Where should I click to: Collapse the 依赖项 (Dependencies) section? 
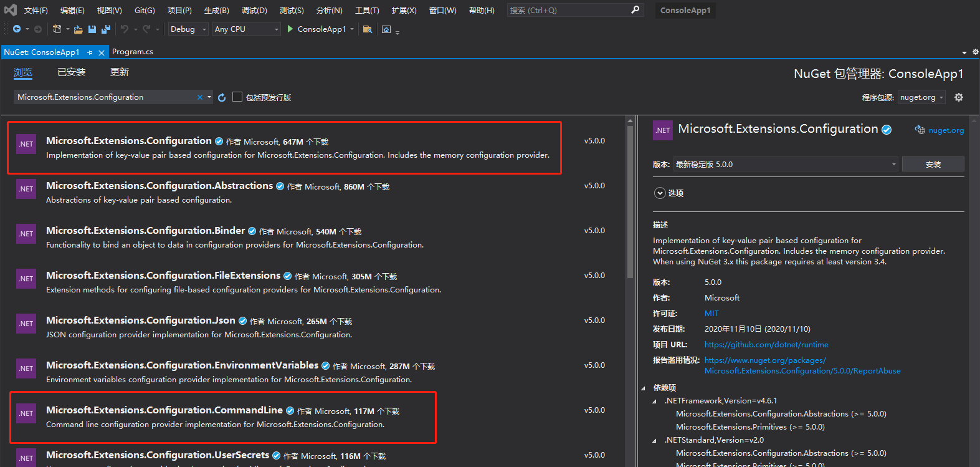click(x=644, y=388)
